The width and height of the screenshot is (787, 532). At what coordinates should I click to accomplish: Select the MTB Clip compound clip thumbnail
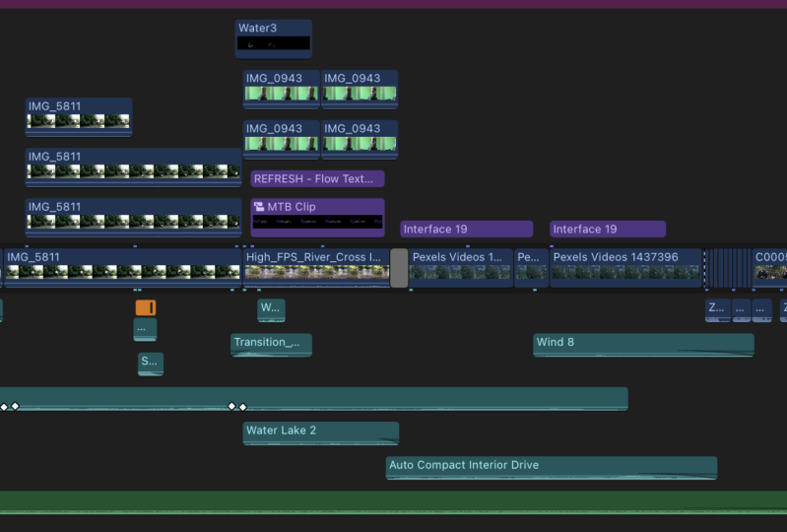(x=318, y=222)
